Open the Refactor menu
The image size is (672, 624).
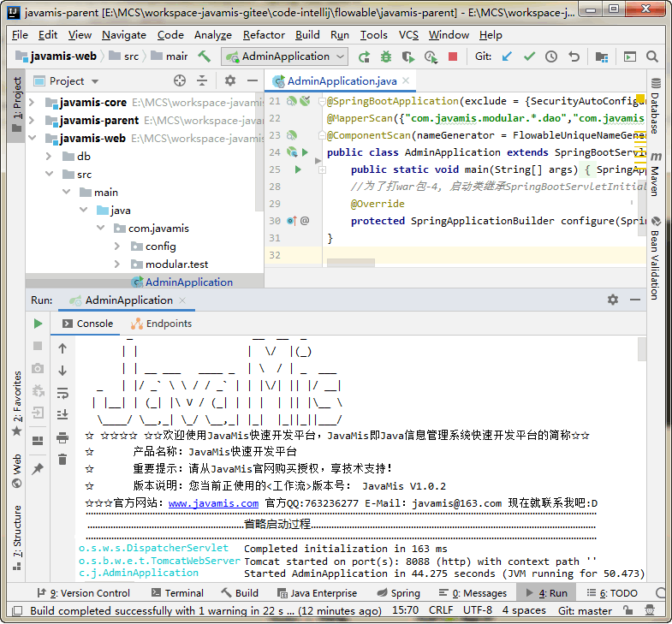point(264,35)
